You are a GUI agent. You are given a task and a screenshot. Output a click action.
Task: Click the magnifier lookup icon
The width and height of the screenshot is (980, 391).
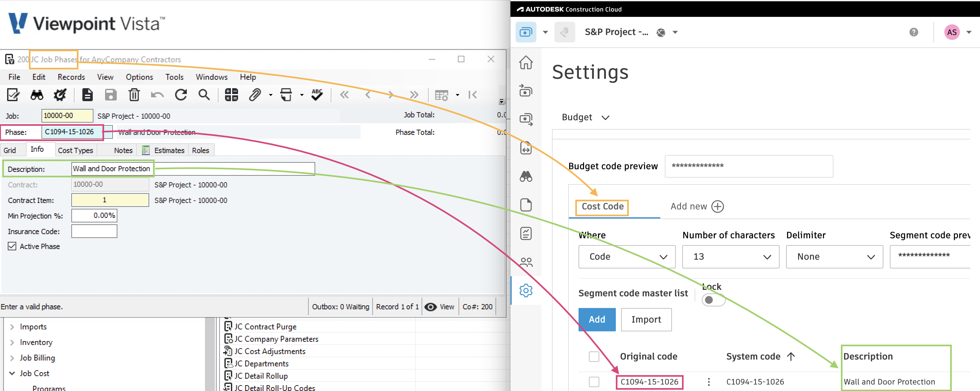pyautogui.click(x=204, y=95)
